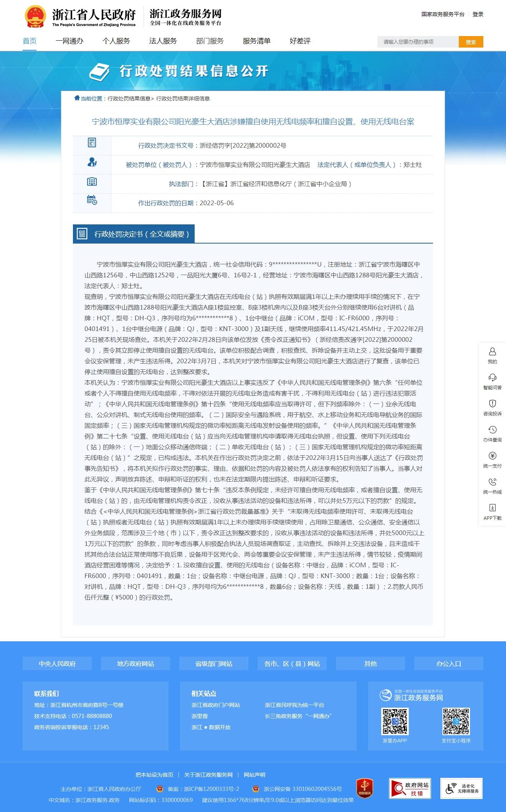The image size is (506, 812).
Task: Open the 部门服务 menu item
Action: [210, 41]
